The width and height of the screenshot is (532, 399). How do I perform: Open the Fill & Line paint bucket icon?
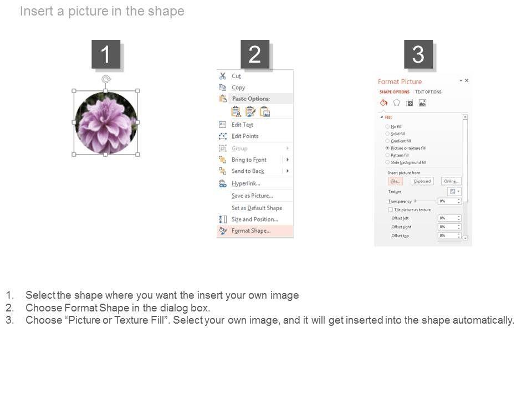coord(383,103)
